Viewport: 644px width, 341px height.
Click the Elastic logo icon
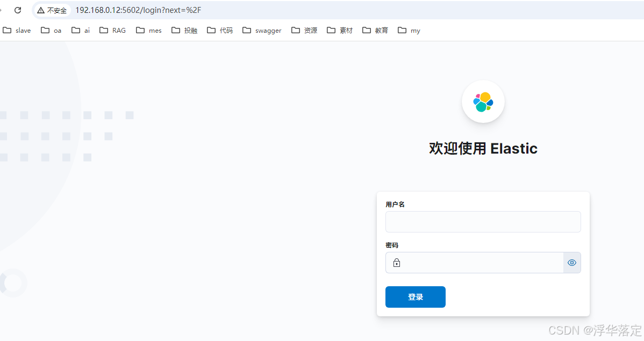point(483,102)
